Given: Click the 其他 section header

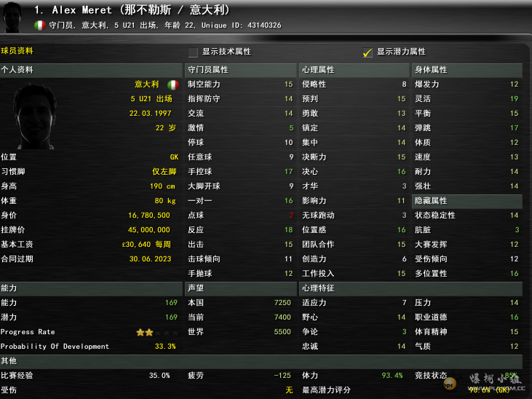Looking at the screenshot, I should pyautogui.click(x=261, y=361).
